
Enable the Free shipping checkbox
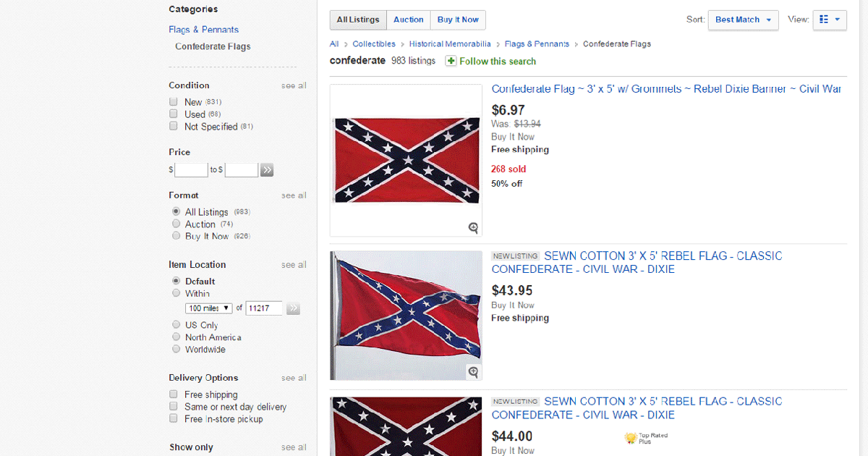coord(174,394)
